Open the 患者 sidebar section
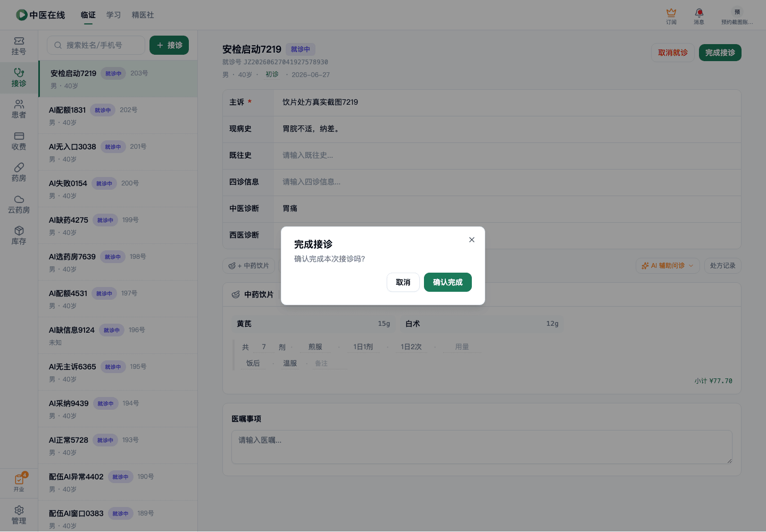Screen dimensions: 766x532 coord(19,109)
